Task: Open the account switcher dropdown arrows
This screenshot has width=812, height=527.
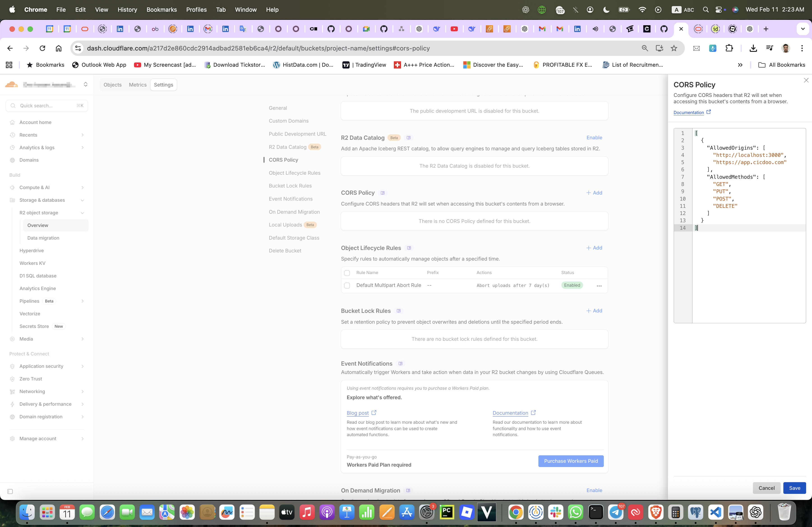Action: coord(86,84)
